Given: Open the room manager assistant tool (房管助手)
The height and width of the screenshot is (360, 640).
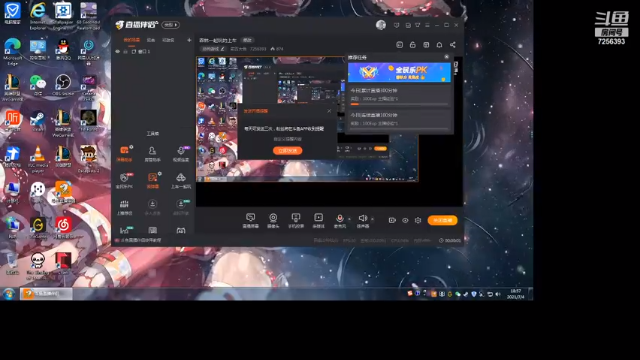Looking at the screenshot, I should 152,154.
